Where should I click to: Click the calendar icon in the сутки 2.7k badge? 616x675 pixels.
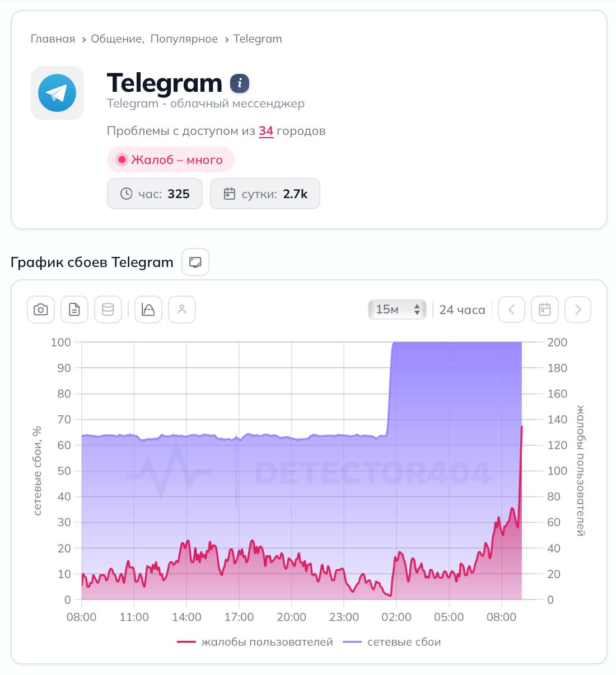[230, 193]
